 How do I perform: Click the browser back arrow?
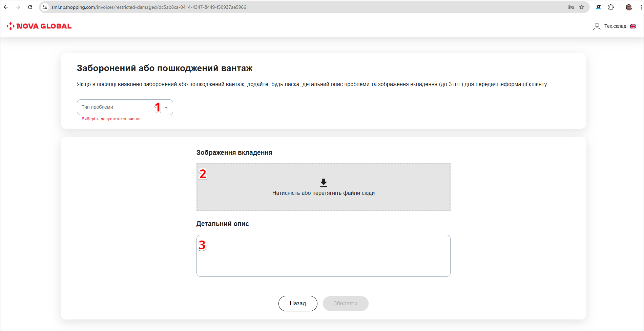coord(6,7)
